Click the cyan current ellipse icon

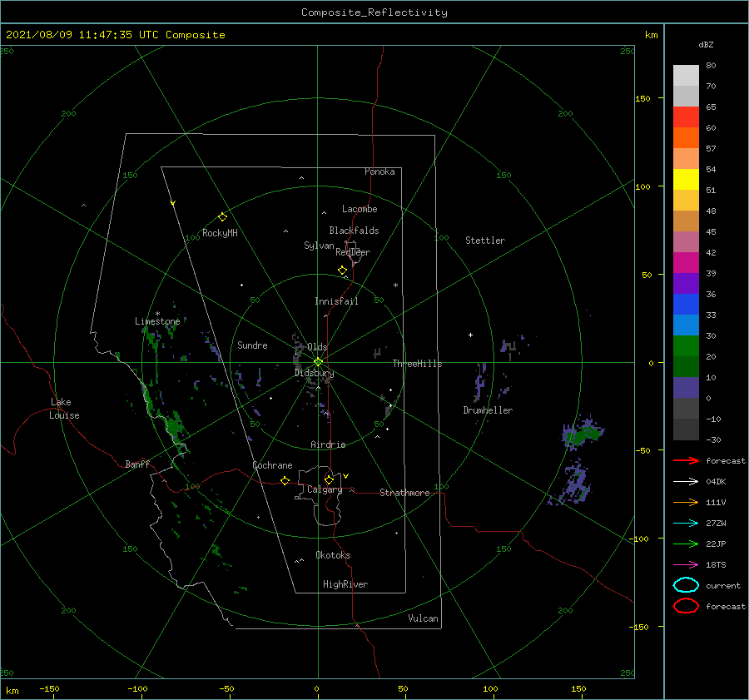point(686,585)
